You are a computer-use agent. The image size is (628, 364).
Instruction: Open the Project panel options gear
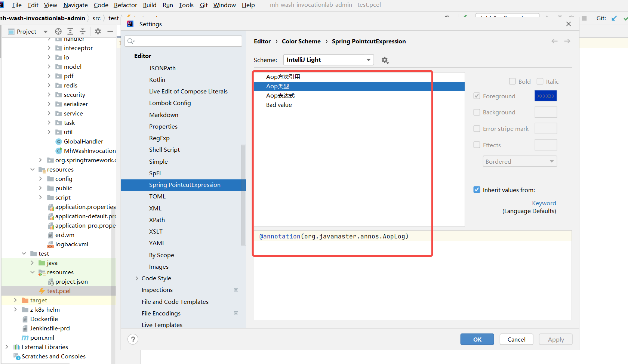(97, 31)
